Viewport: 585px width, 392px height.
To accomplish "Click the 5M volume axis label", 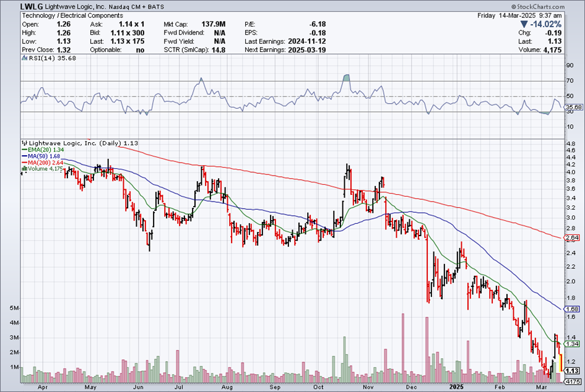I will [x=15, y=308].
